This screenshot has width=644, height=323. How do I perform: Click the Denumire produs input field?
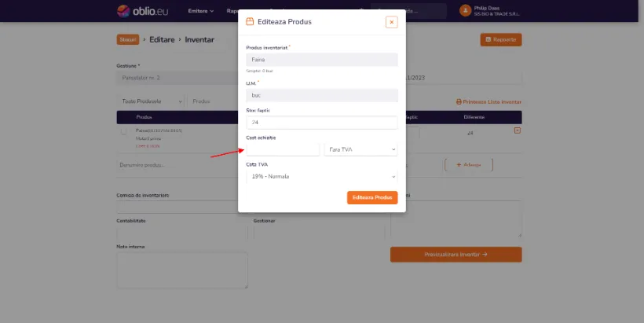point(177,165)
